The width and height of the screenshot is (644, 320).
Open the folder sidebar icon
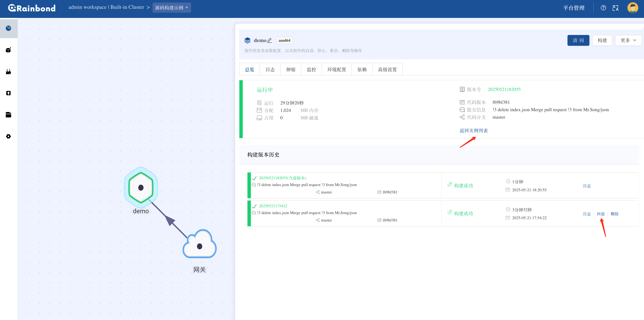coord(8,115)
